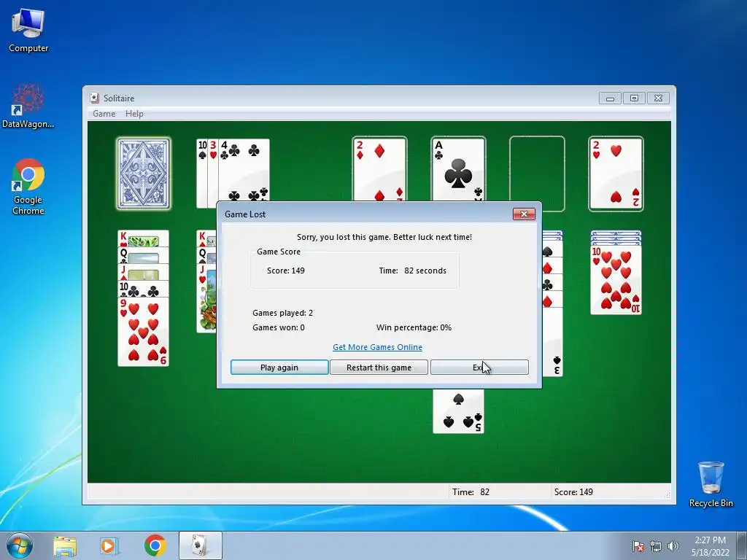Open the Windows Start menu
747x560 pixels.
(20, 545)
